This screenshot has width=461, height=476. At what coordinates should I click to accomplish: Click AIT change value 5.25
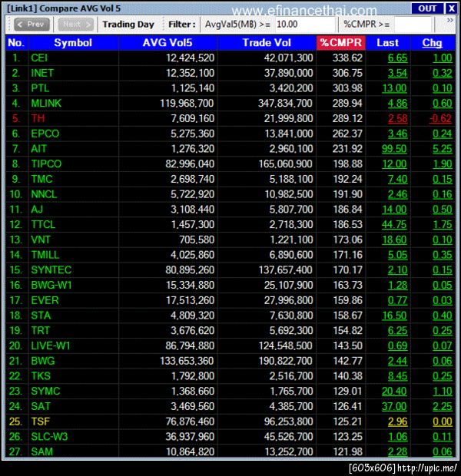coord(443,149)
